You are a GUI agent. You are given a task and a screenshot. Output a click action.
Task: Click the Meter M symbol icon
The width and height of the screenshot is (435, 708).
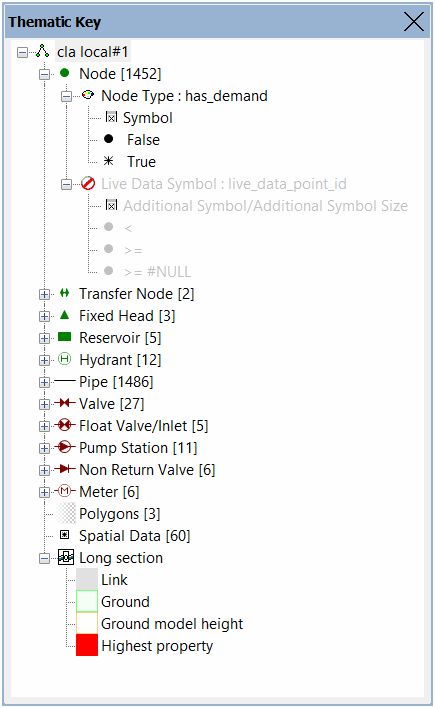[x=65, y=491]
